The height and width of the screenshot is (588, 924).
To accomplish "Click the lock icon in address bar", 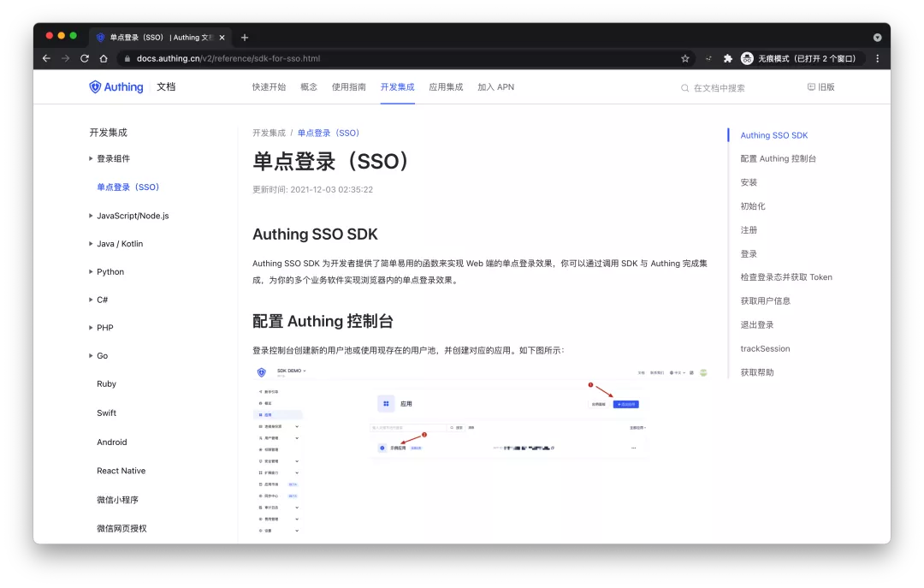I will point(127,58).
